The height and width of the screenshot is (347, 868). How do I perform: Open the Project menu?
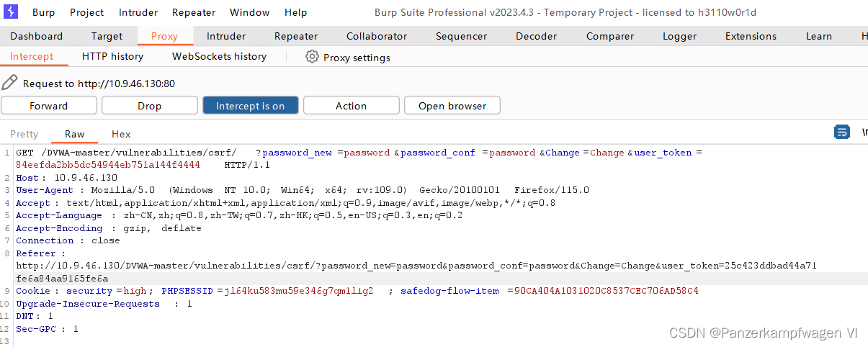[86, 12]
